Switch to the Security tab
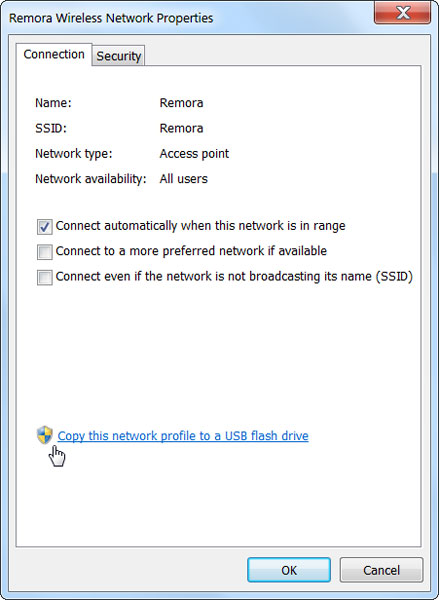Viewport: 439px width, 600px height. click(x=119, y=56)
